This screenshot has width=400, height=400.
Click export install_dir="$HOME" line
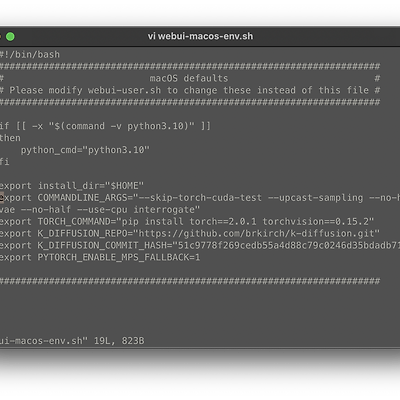[x=72, y=186]
